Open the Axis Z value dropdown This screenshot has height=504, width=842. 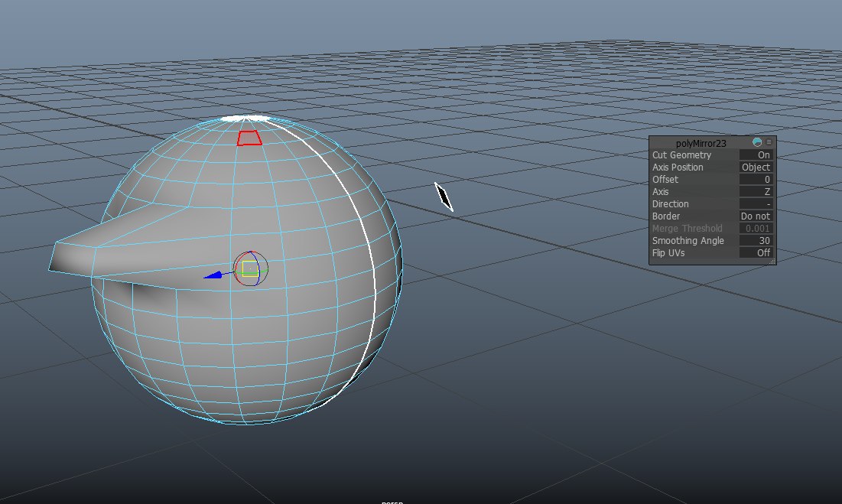(x=756, y=192)
